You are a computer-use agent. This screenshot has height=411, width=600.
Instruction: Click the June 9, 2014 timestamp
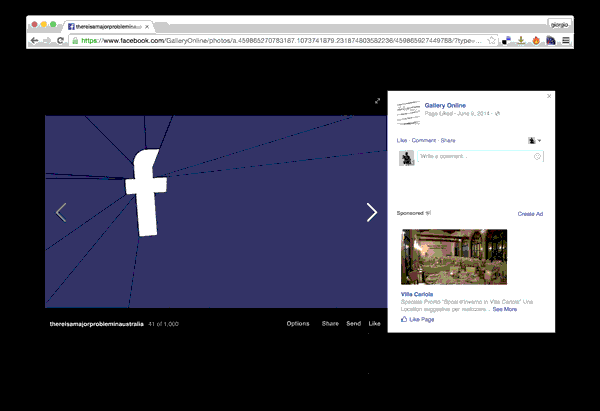[473, 114]
